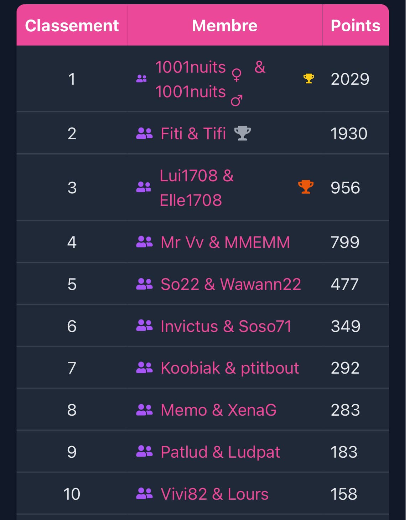Screen dimensions: 420x520
Task: Open the Mr Vv & MMEMM profile
Action: [x=225, y=242]
